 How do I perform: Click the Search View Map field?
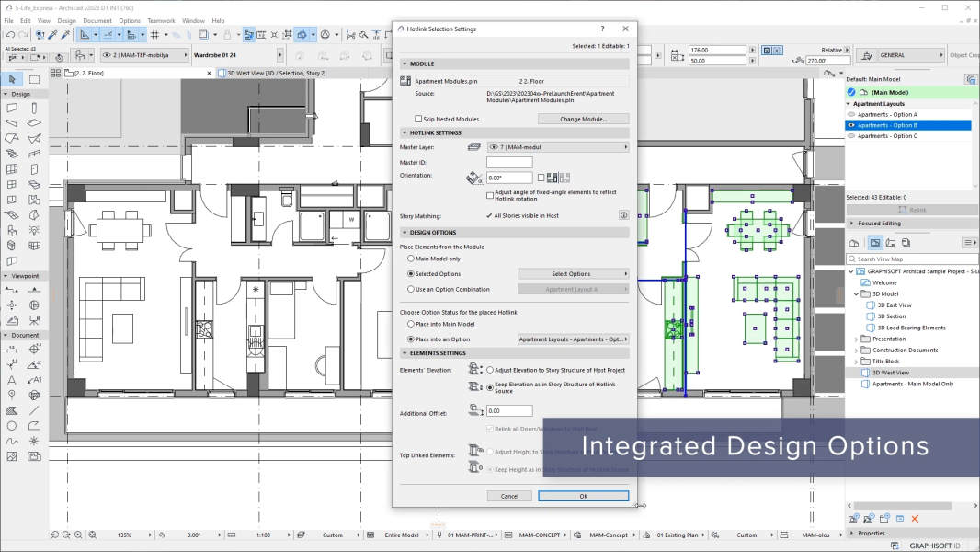tap(912, 259)
